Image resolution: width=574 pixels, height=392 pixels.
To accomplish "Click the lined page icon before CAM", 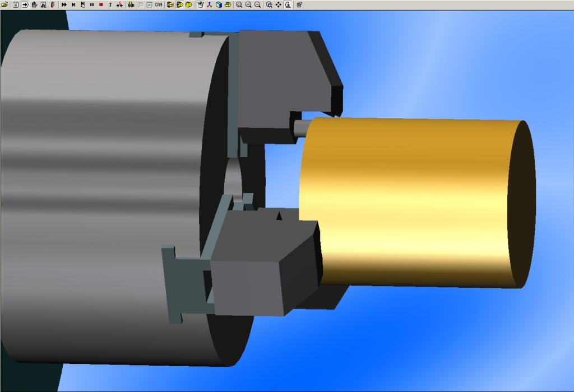I will (x=149, y=4).
